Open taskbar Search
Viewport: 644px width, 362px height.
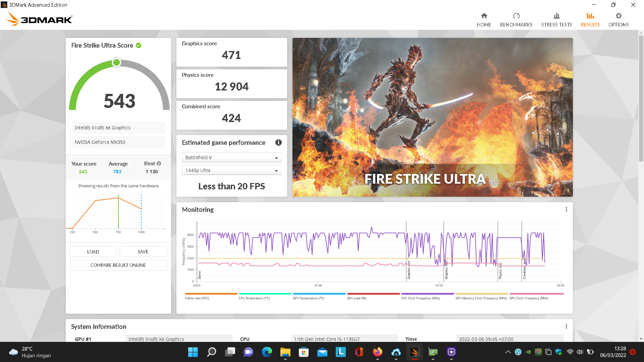point(212,352)
